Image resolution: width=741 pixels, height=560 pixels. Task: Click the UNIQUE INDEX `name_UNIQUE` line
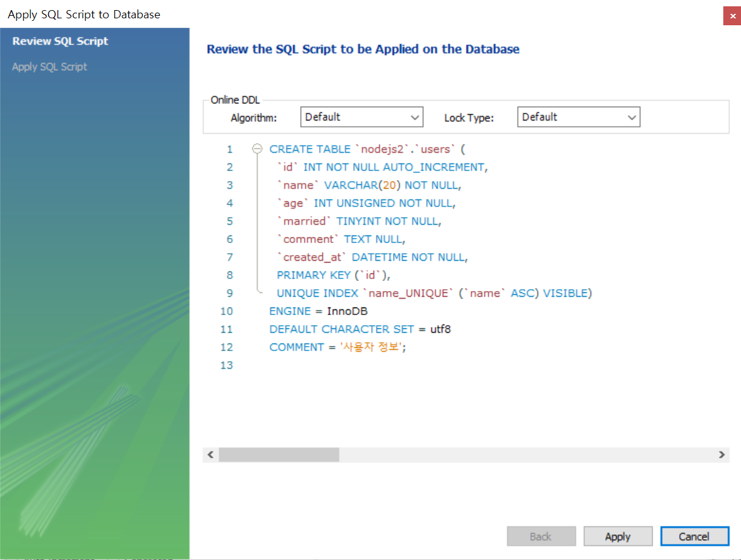(434, 293)
